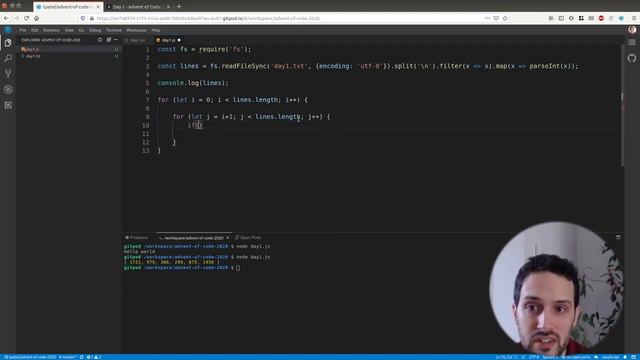
Task: Open the Extensions view icon
Action: (8, 105)
